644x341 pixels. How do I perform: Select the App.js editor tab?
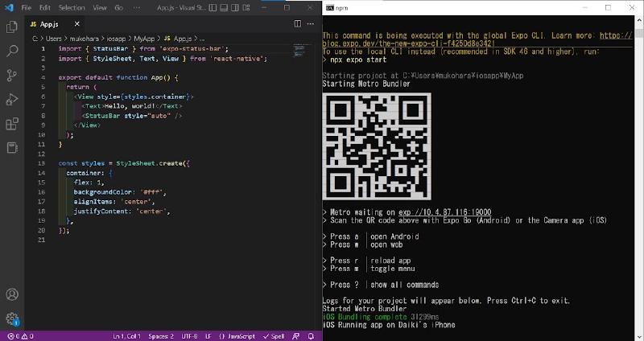(55, 24)
